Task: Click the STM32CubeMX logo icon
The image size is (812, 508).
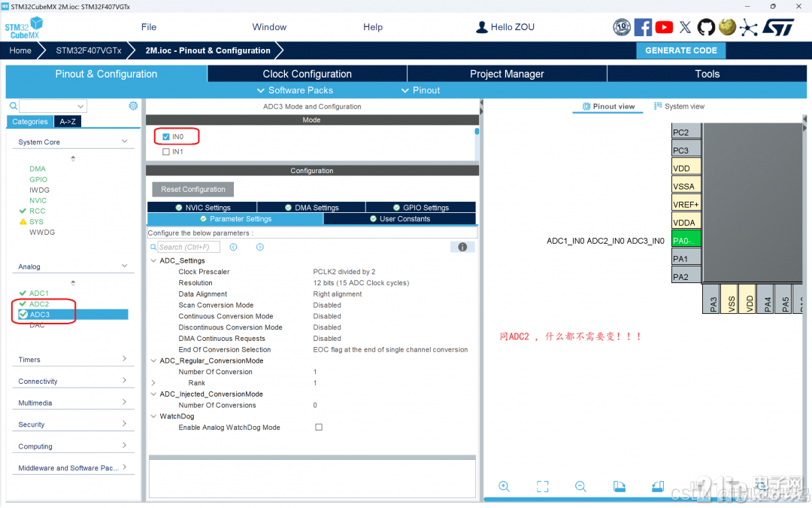Action: [x=23, y=28]
